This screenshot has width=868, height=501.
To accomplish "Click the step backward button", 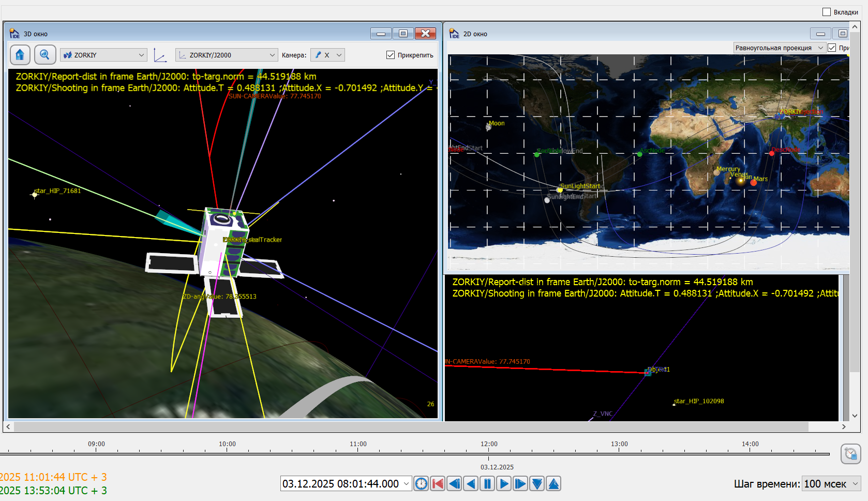I will (x=454, y=484).
